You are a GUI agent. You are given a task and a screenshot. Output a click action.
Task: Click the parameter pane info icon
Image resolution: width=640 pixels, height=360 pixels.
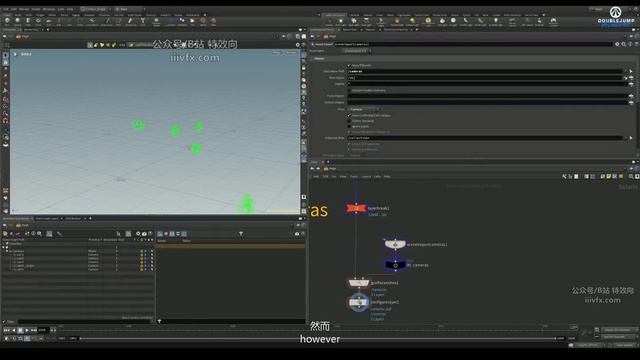click(630, 44)
